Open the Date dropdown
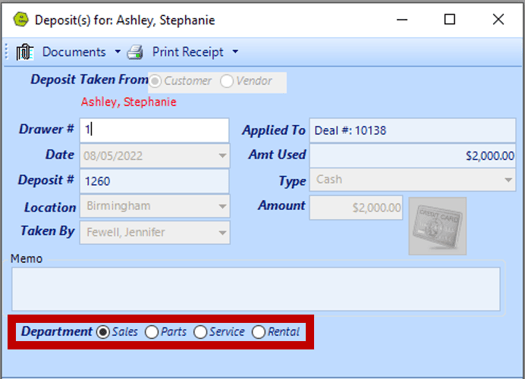 point(222,156)
